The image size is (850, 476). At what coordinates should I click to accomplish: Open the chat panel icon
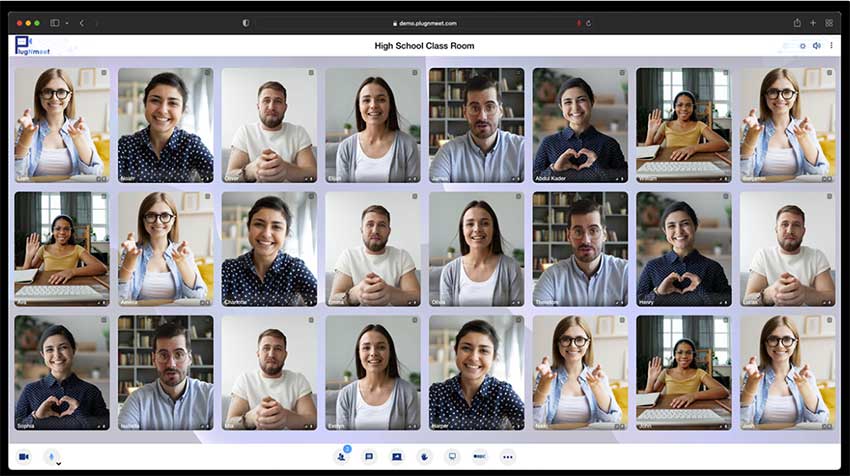click(x=369, y=457)
